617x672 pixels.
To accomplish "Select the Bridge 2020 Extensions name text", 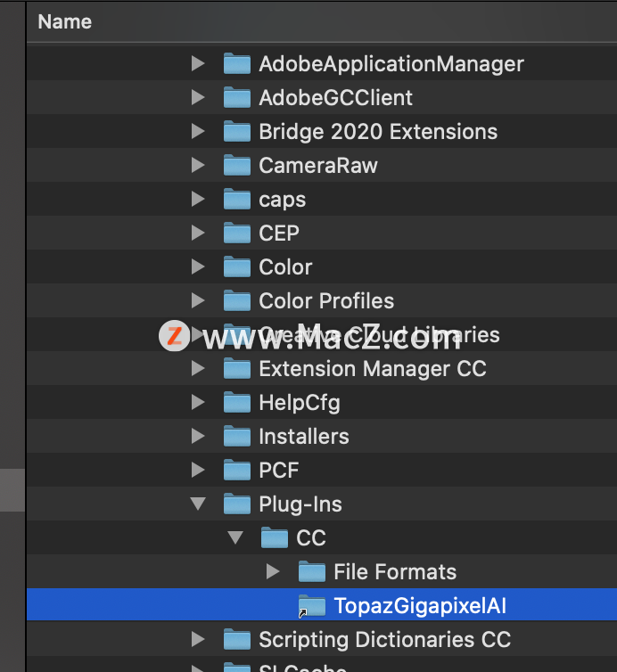I will pyautogui.click(x=378, y=132).
